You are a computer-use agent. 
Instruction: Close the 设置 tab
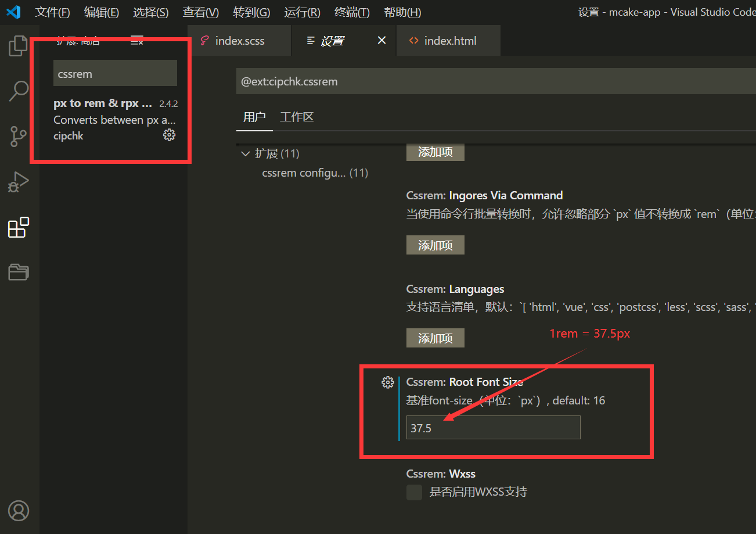(381, 40)
